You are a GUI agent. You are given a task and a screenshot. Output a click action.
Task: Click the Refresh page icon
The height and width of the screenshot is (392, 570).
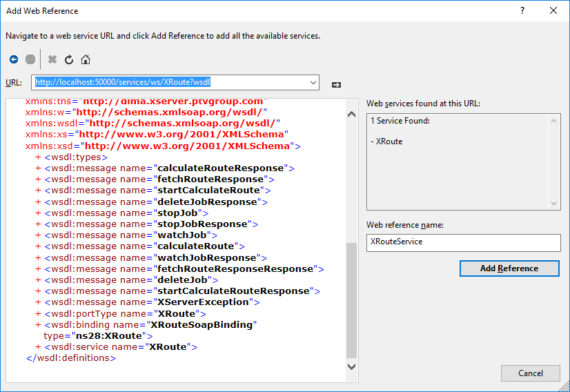[x=69, y=59]
